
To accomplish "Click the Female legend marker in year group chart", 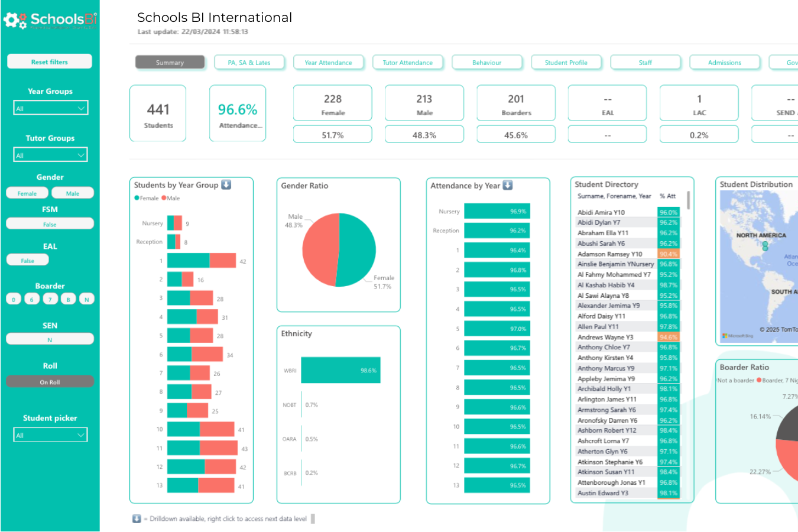I will [137, 198].
